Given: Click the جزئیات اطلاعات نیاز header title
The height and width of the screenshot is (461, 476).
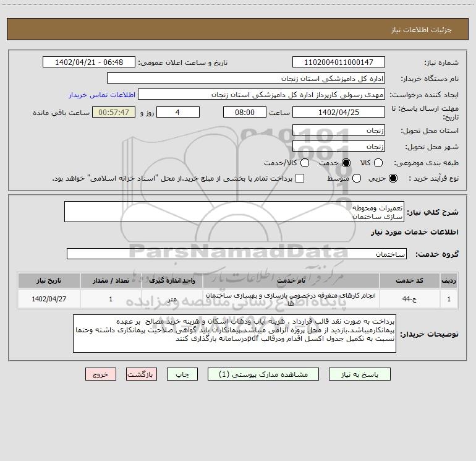Looking at the screenshot, I should [x=421, y=30].
